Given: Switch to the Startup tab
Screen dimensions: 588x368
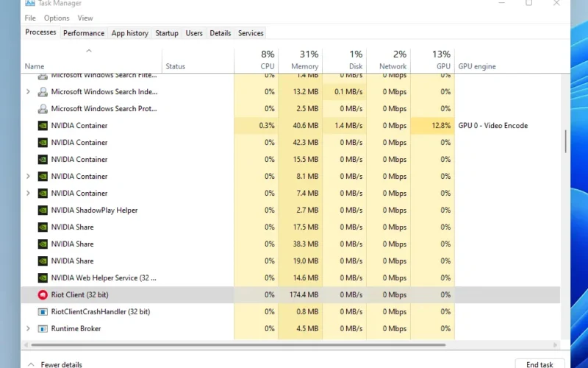Looking at the screenshot, I should pyautogui.click(x=167, y=33).
